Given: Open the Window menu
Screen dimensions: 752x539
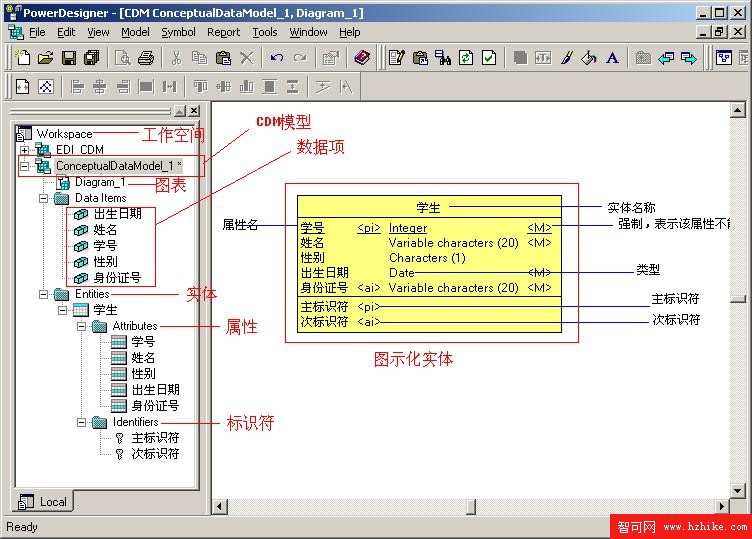Looking at the screenshot, I should tap(308, 32).
